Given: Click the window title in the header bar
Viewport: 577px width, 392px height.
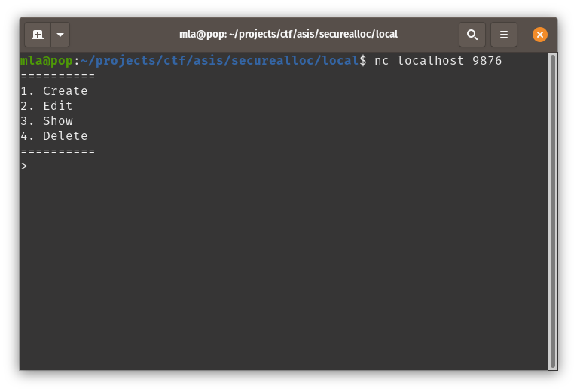Looking at the screenshot, I should (288, 35).
